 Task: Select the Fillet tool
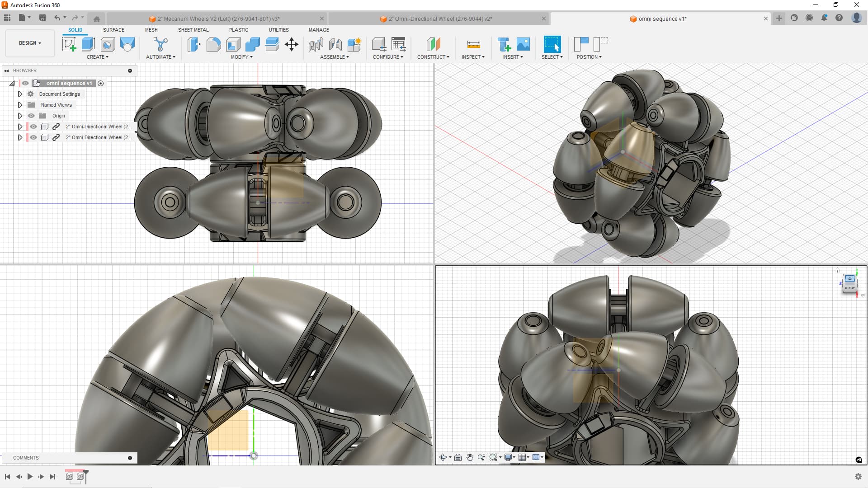coord(213,44)
